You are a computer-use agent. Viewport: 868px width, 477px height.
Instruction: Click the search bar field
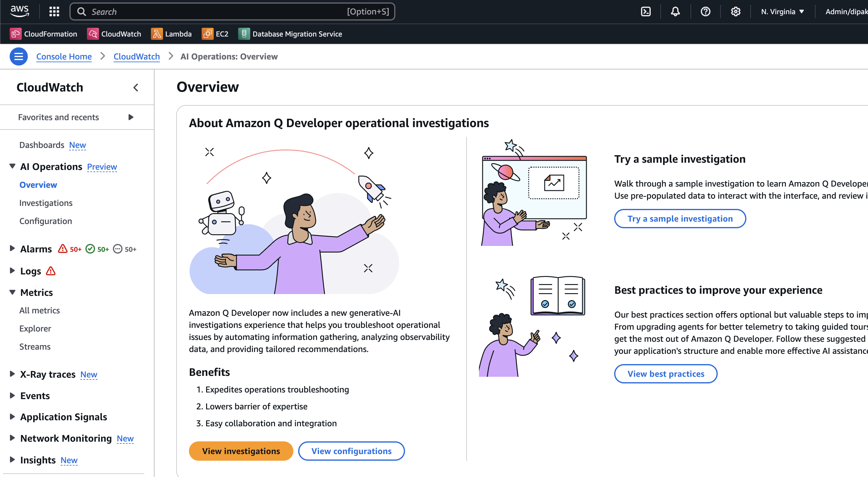pos(232,11)
